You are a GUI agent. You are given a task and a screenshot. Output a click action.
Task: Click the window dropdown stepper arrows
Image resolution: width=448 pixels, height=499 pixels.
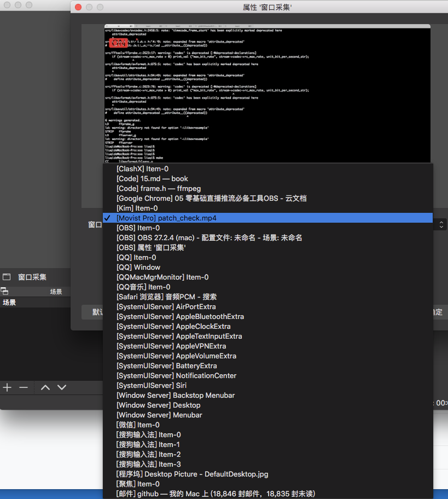pos(441,224)
